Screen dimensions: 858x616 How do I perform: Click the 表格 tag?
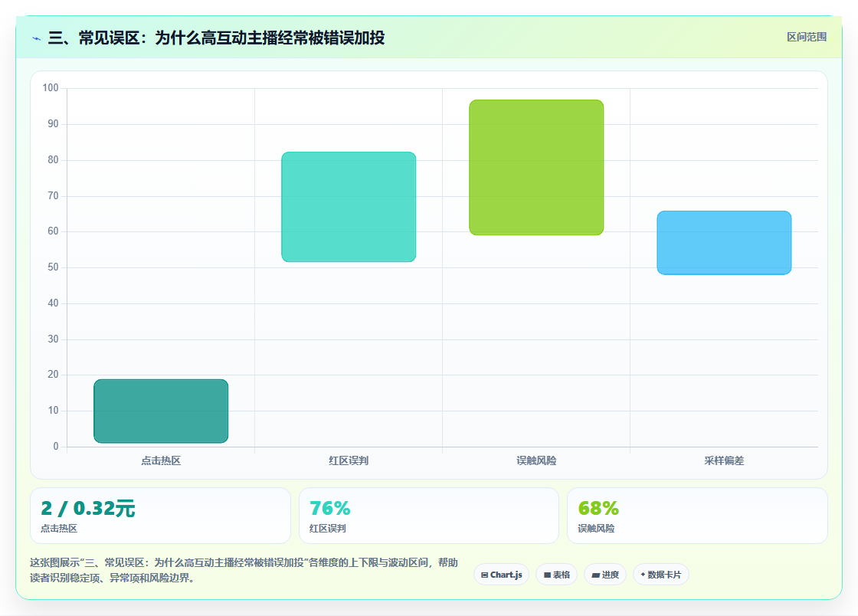pos(556,575)
